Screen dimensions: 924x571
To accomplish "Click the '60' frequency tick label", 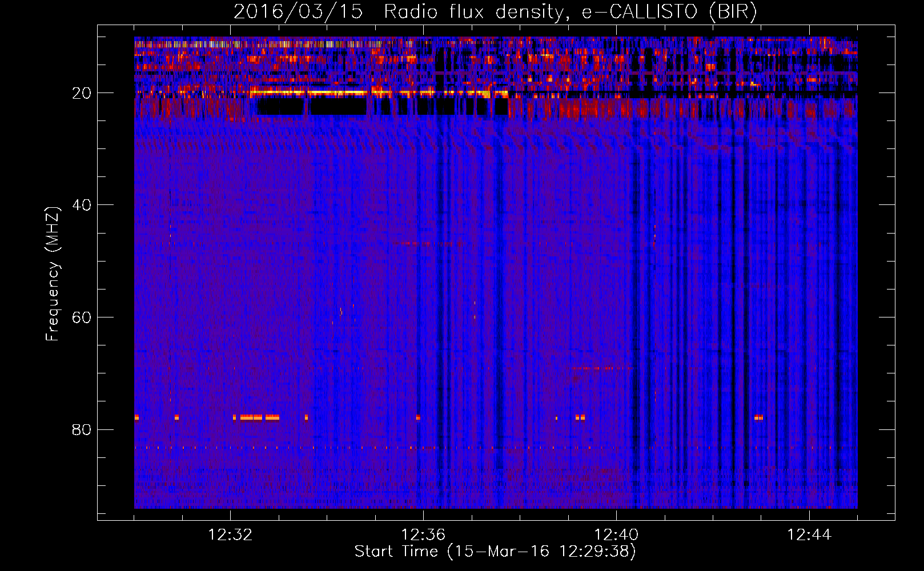I will pyautogui.click(x=82, y=317).
